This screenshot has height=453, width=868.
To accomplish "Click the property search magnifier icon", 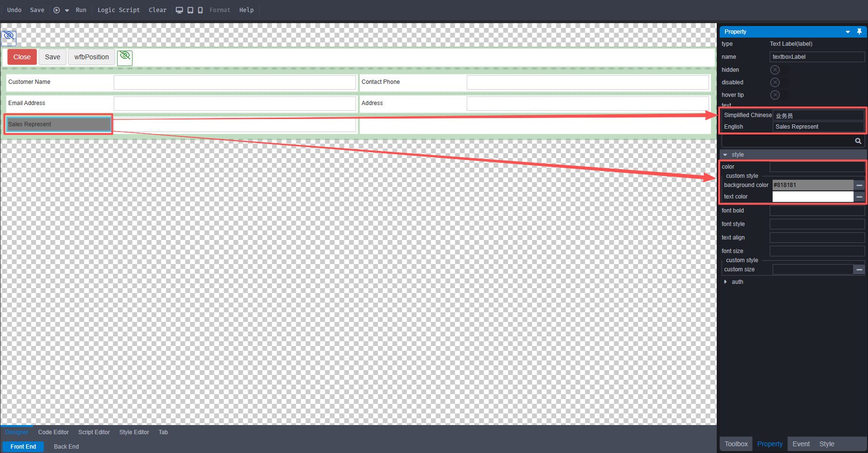I will (x=858, y=141).
